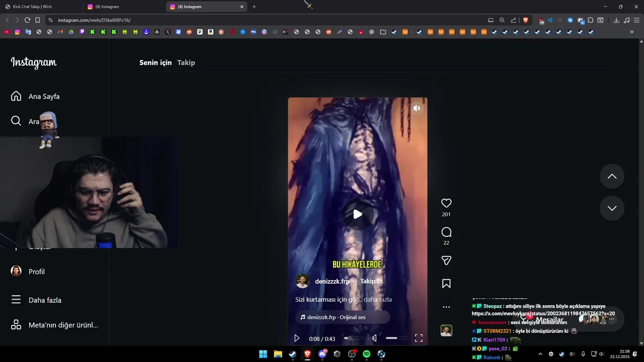Click the share page icon in address bar
644x362 pixels.
pos(513,20)
